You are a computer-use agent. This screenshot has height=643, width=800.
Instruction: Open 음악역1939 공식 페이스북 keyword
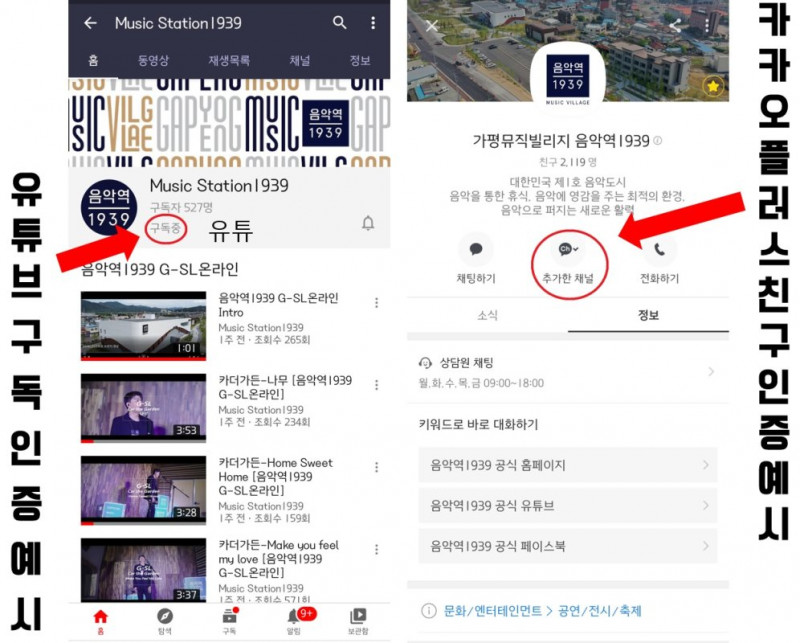[568, 546]
